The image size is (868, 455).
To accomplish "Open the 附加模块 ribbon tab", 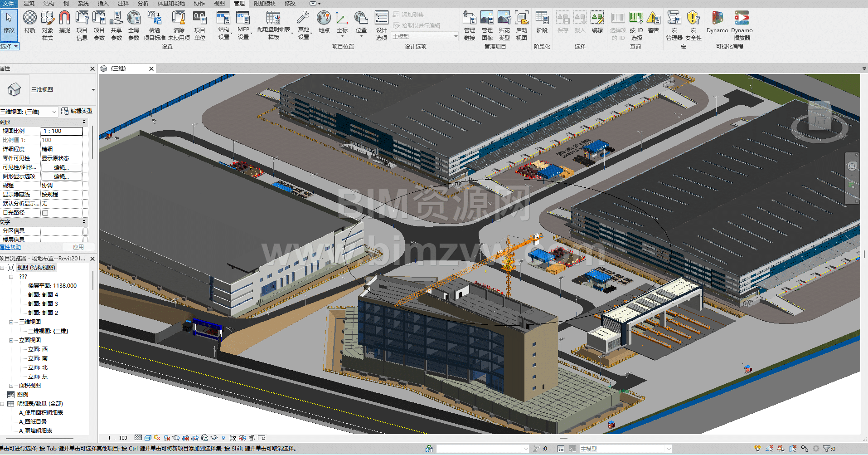I will point(264,4).
